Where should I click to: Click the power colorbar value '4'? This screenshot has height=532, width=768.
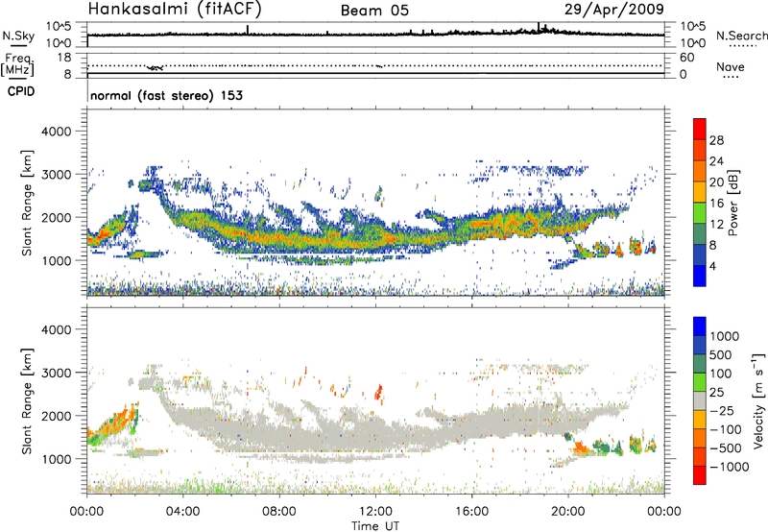[x=712, y=266]
